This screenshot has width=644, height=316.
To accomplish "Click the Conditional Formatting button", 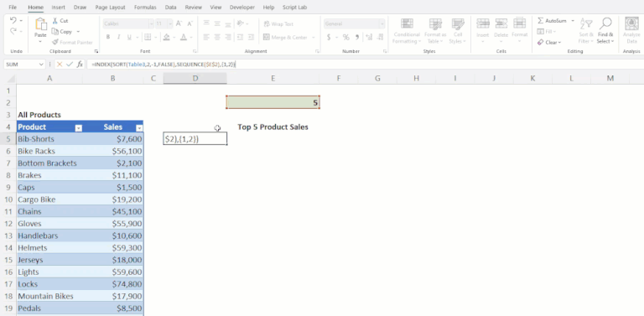I will point(406,31).
